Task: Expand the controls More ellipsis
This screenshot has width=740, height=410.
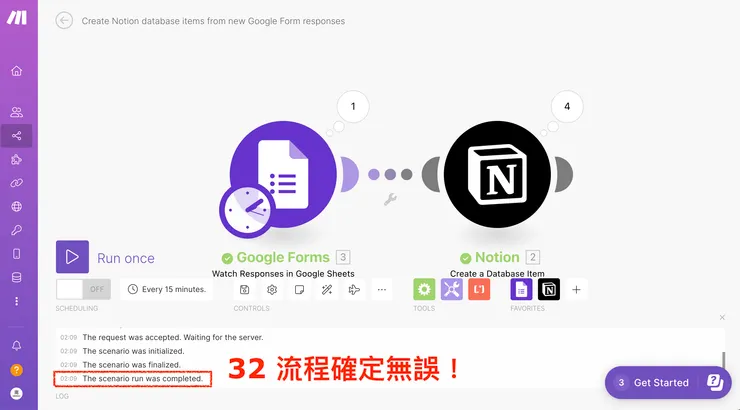Action: [382, 290]
